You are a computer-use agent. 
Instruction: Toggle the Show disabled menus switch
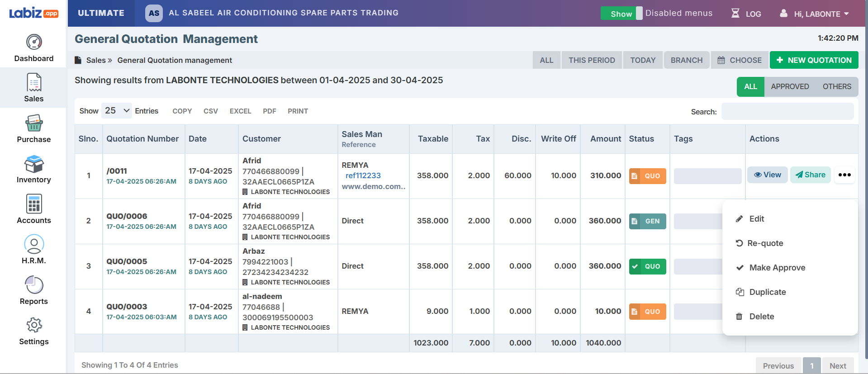click(x=621, y=13)
